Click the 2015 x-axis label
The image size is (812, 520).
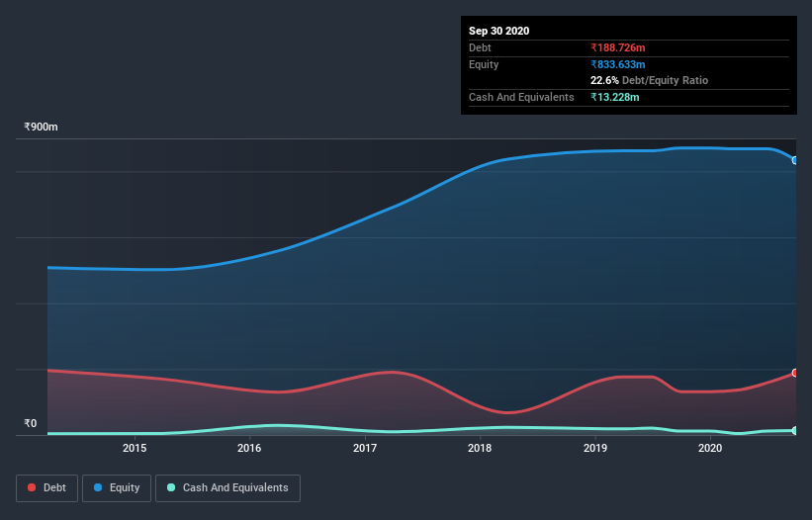(135, 448)
